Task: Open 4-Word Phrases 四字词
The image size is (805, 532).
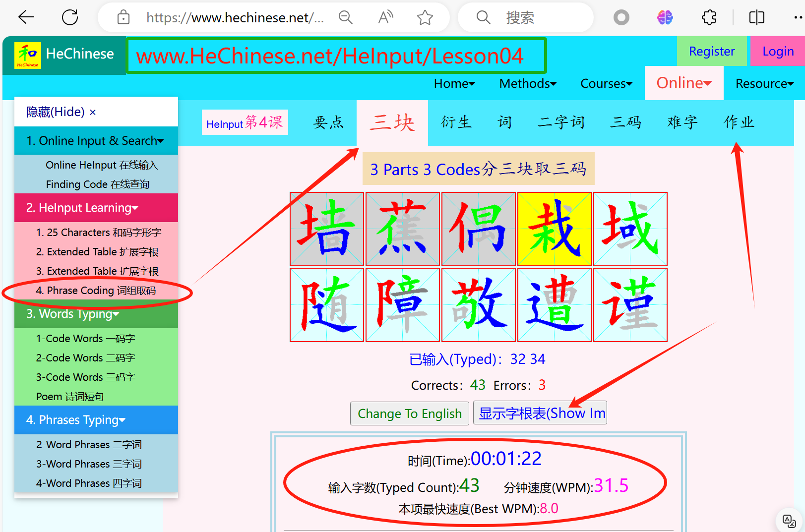Action: click(x=89, y=483)
